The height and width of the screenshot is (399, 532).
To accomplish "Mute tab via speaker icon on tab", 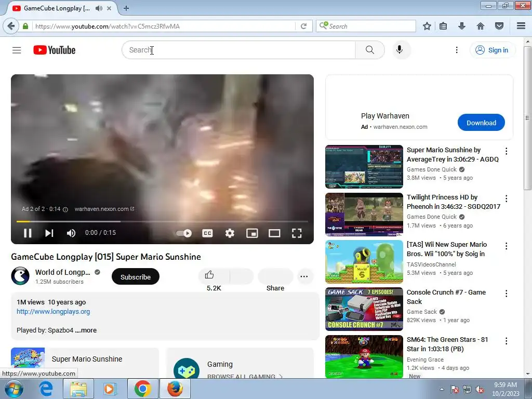I will point(99,8).
